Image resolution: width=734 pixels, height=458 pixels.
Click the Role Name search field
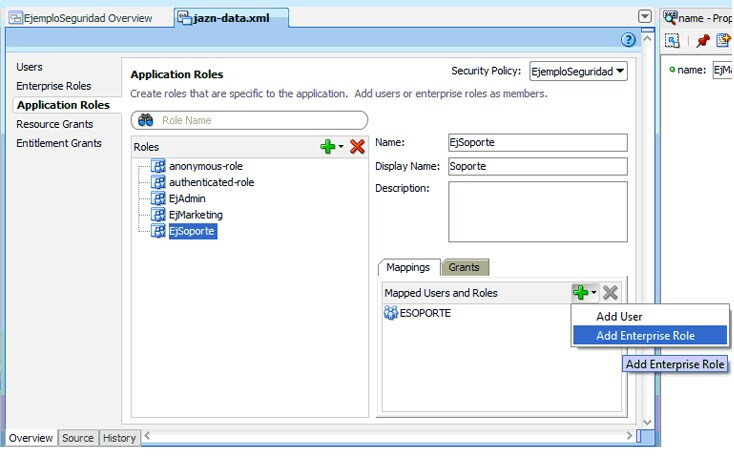click(x=249, y=120)
